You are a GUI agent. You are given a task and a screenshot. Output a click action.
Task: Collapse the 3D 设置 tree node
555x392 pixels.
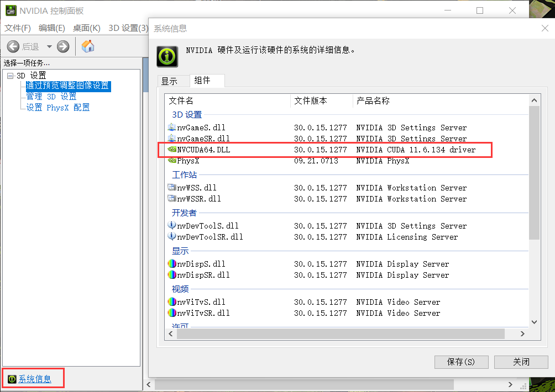click(x=10, y=76)
